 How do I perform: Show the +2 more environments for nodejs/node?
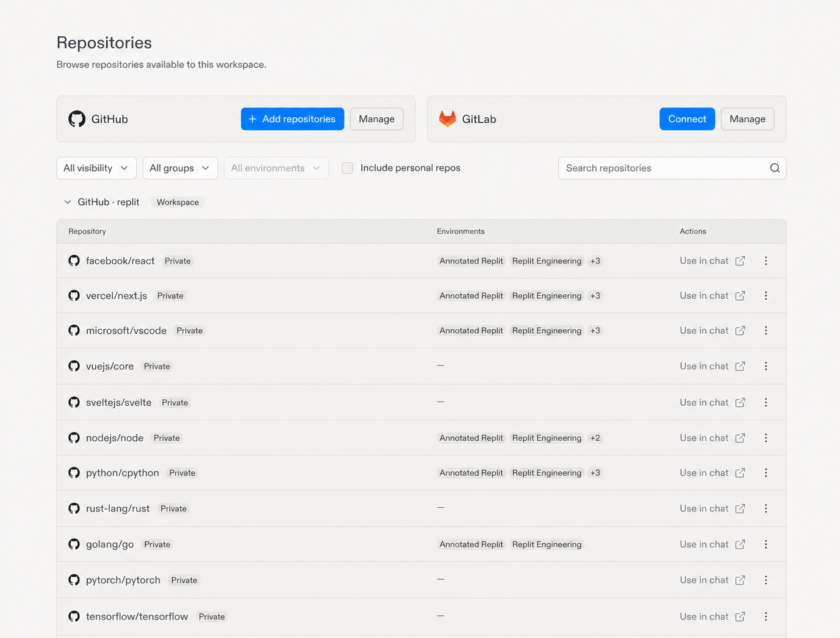pos(595,438)
